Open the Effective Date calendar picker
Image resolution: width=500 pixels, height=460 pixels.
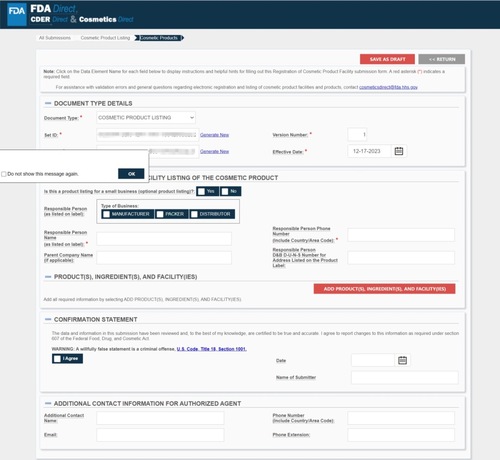click(399, 151)
